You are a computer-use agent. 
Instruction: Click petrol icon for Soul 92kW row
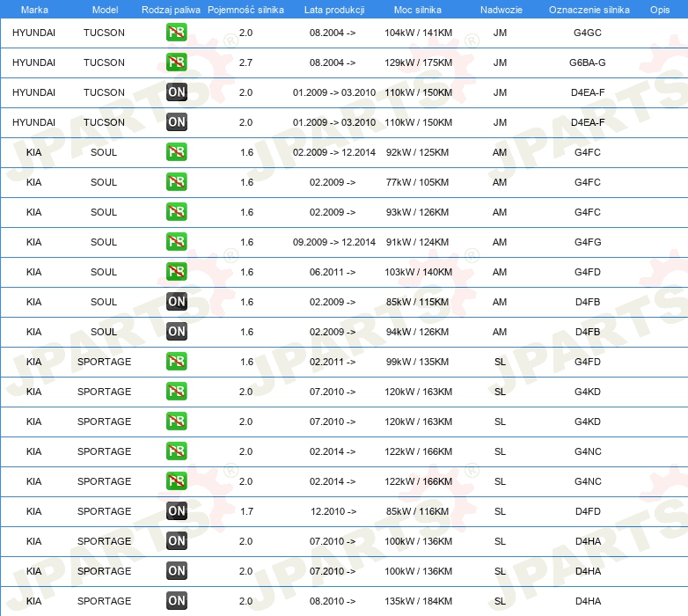click(176, 152)
